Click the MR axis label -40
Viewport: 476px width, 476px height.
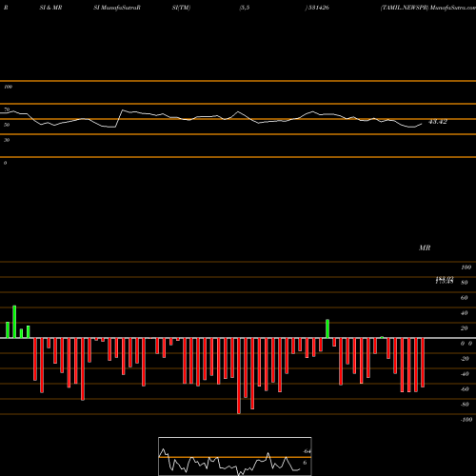(465, 374)
